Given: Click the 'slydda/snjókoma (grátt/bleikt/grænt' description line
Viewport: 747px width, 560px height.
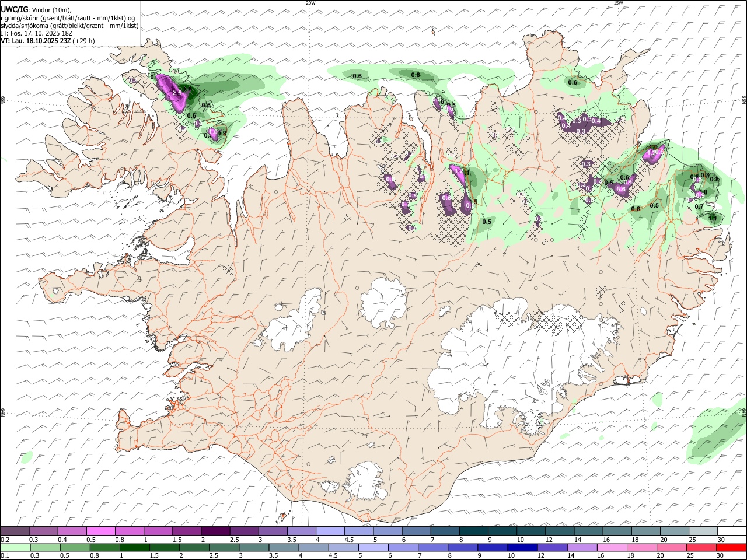Looking at the screenshot, I should 69,26.
